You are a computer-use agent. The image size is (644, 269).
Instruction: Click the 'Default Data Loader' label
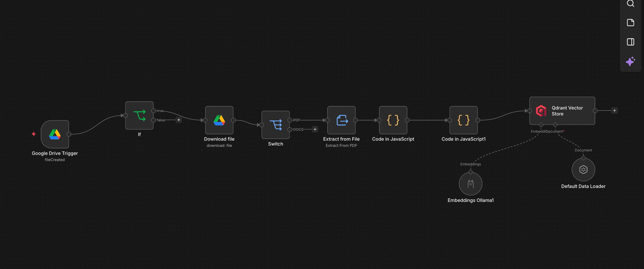[583, 186]
